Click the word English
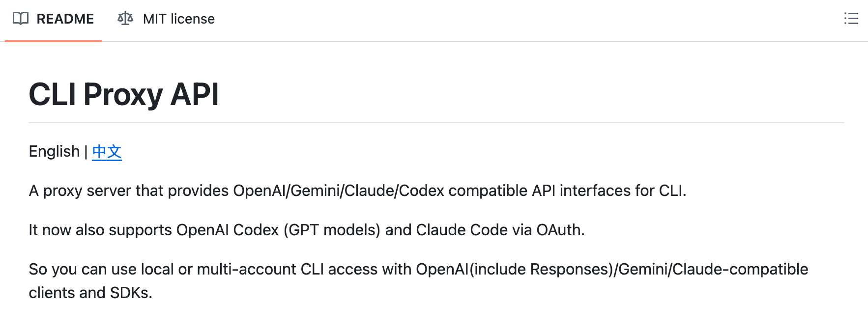The image size is (868, 331). pyautogui.click(x=54, y=152)
